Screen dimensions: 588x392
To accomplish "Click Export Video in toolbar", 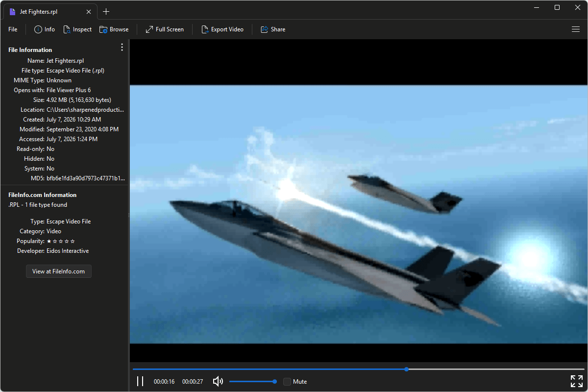I will coord(222,29).
